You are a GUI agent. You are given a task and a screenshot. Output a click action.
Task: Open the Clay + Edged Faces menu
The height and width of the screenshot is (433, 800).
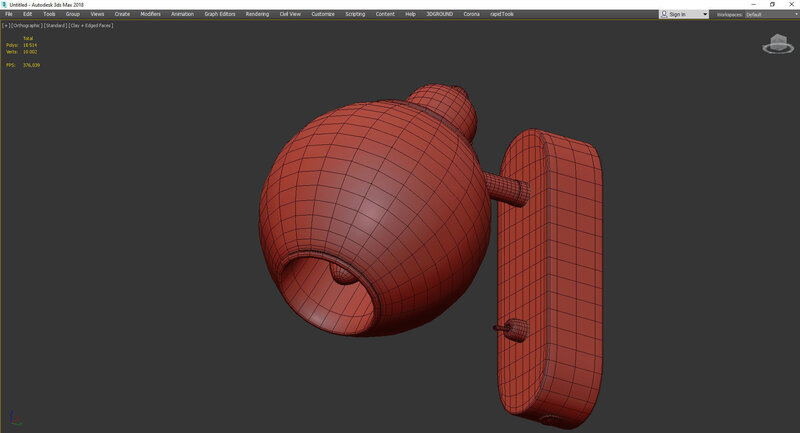coord(91,25)
